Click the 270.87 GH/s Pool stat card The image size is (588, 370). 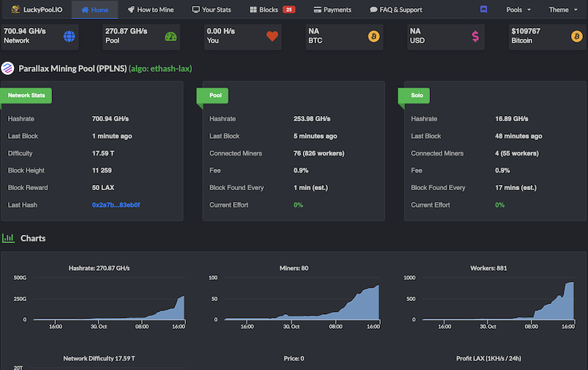(x=141, y=37)
